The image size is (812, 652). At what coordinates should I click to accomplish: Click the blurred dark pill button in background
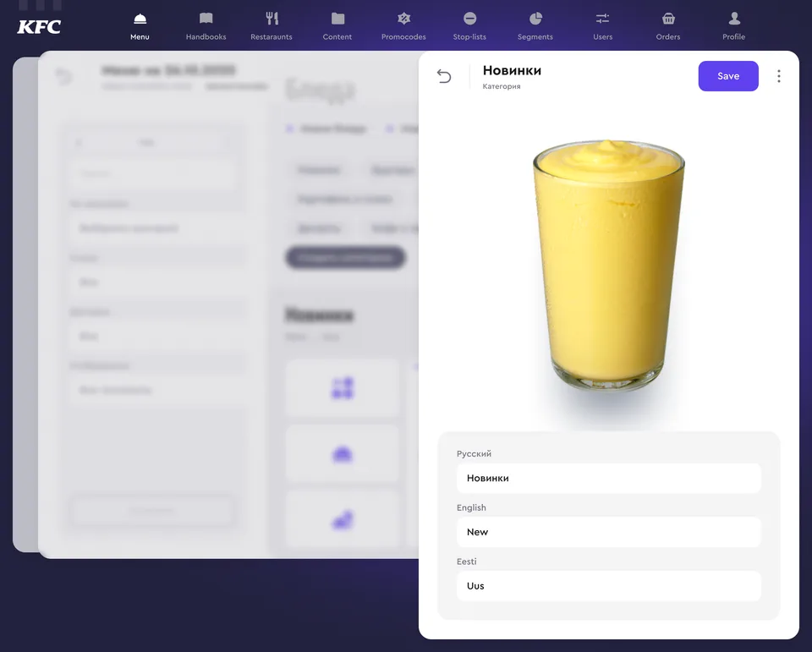345,257
